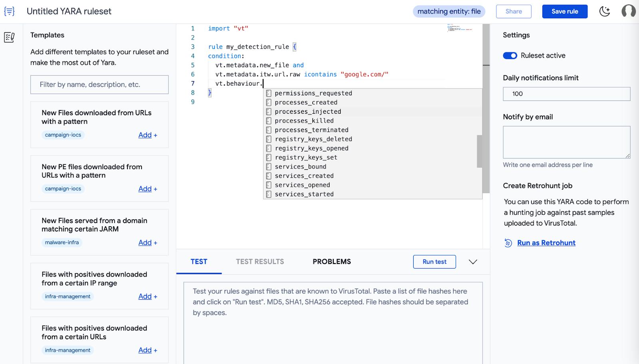Click icon next to registry_keys_set suggestion
The height and width of the screenshot is (364, 639).
[x=269, y=158]
